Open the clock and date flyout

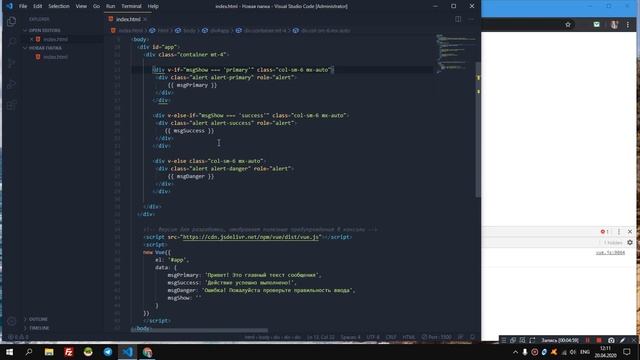point(606,352)
